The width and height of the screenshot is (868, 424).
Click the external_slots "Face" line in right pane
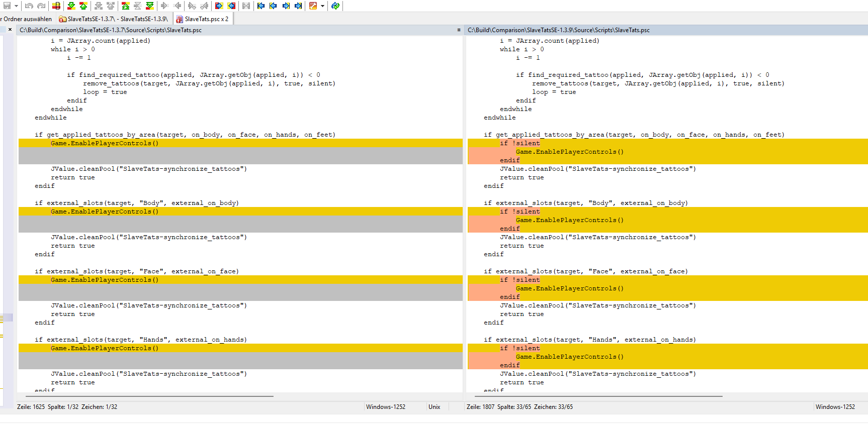point(586,271)
